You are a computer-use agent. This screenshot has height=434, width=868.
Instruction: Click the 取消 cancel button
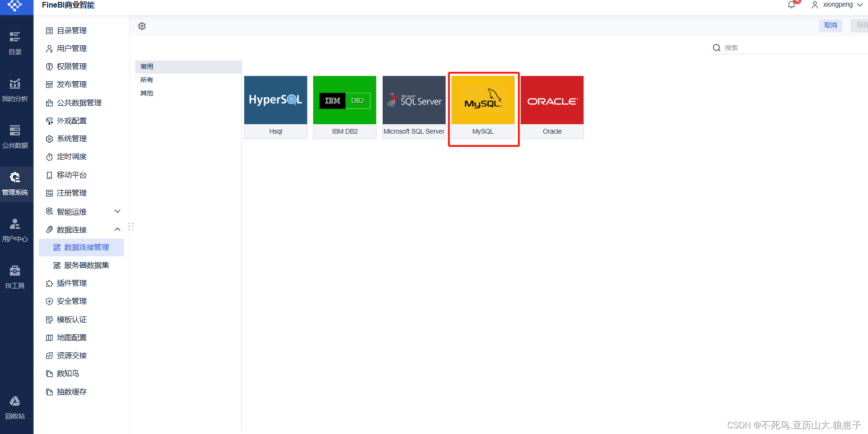pyautogui.click(x=830, y=26)
